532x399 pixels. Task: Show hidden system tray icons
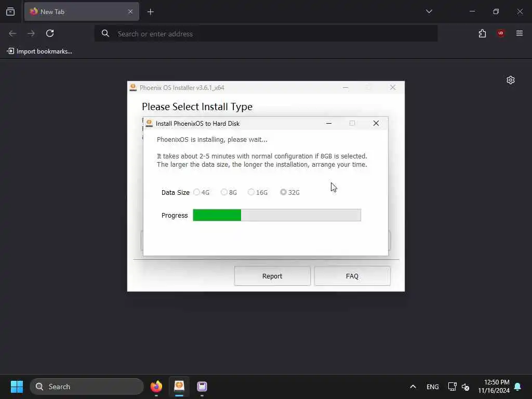pos(413,387)
